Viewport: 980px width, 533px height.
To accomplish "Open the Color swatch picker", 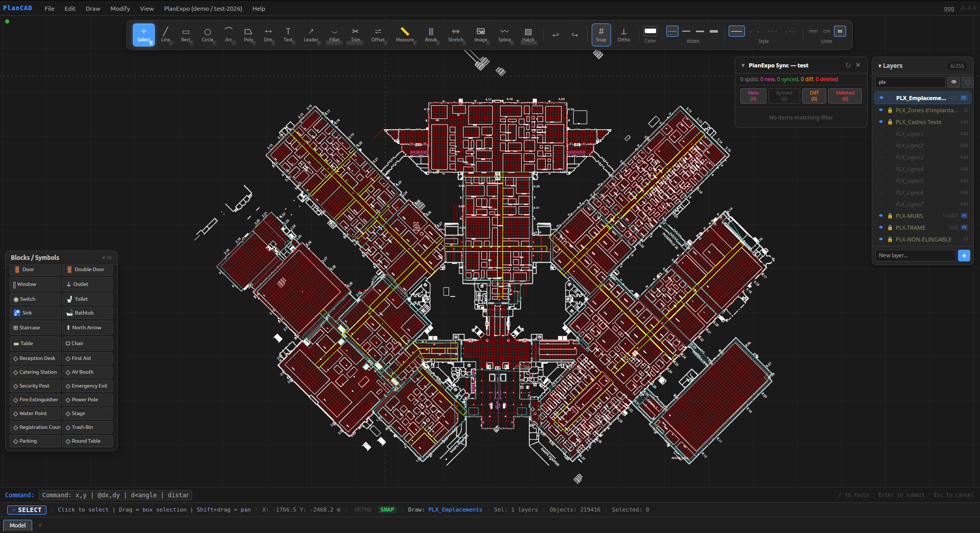I will [649, 31].
